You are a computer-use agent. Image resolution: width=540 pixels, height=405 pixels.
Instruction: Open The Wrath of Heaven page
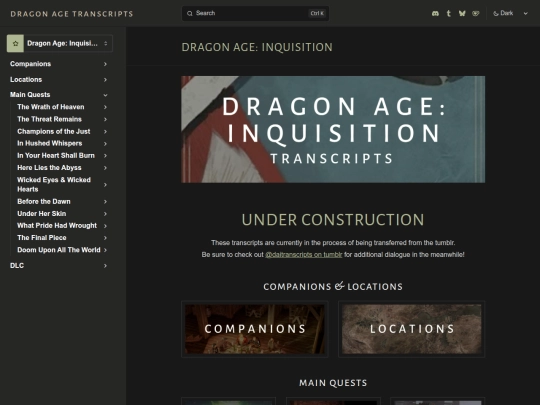click(51, 107)
